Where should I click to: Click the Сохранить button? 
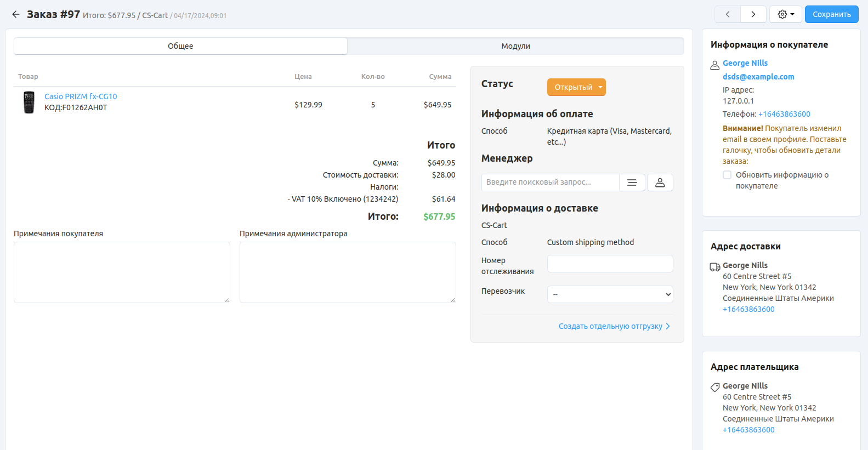(x=831, y=14)
